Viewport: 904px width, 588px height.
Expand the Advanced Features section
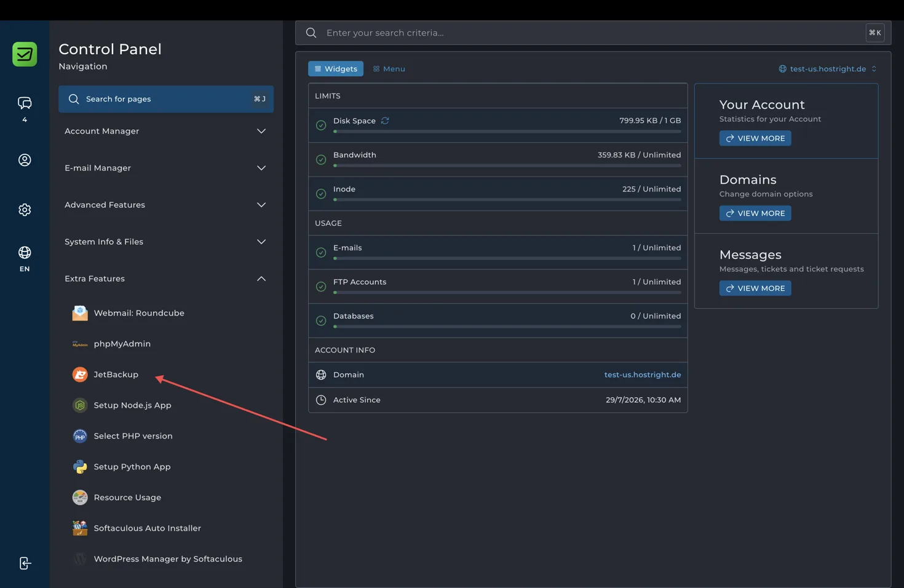coord(165,205)
